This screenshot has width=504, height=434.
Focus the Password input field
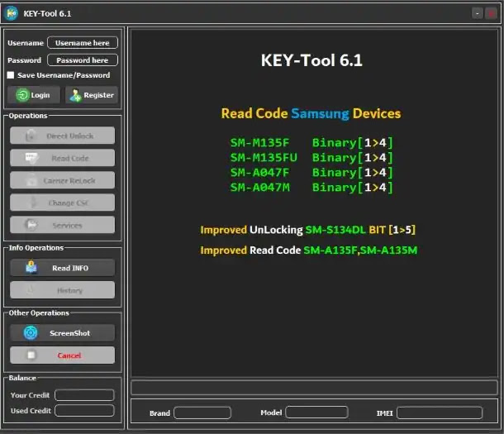[83, 60]
